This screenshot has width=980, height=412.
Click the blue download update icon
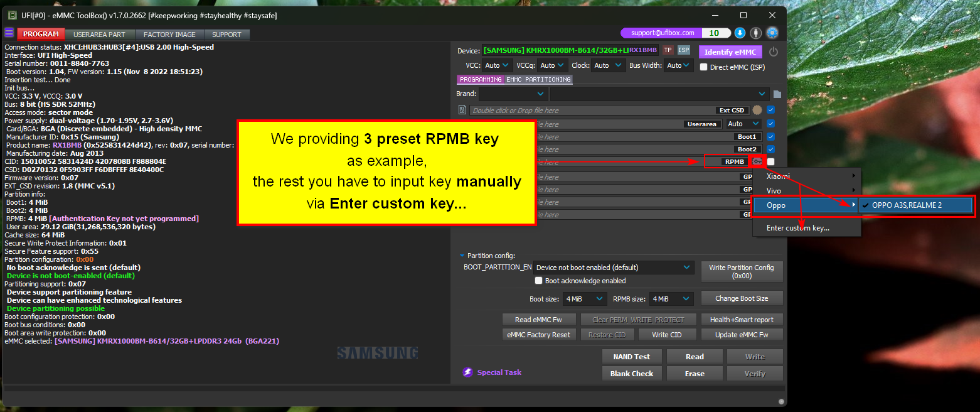pyautogui.click(x=740, y=33)
